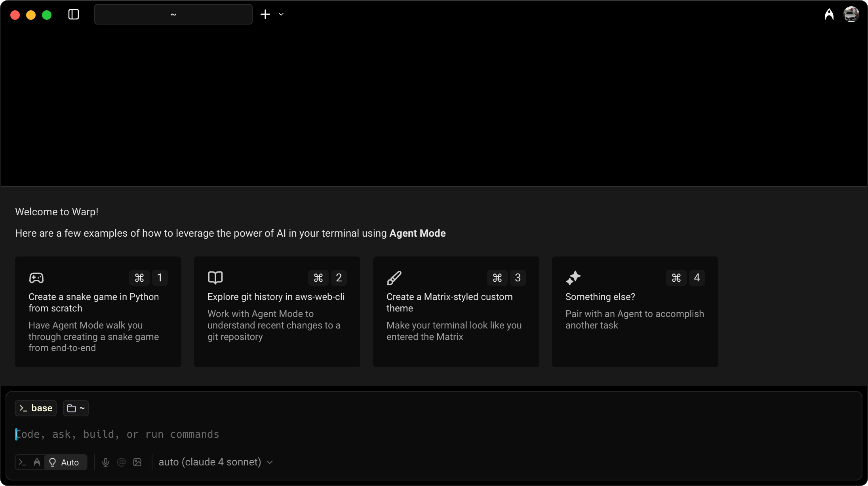Toggle the sidebar panel icon
The width and height of the screenshot is (868, 486).
tap(74, 15)
